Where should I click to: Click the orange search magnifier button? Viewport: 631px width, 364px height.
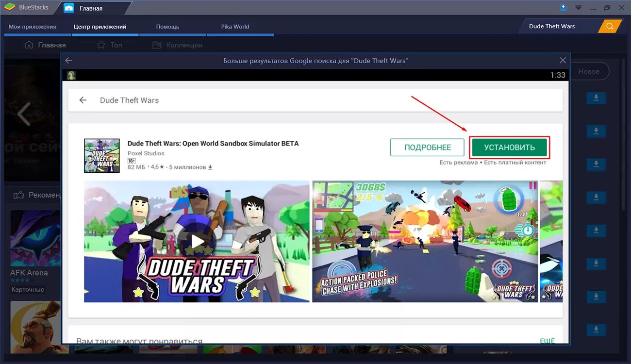point(610,26)
